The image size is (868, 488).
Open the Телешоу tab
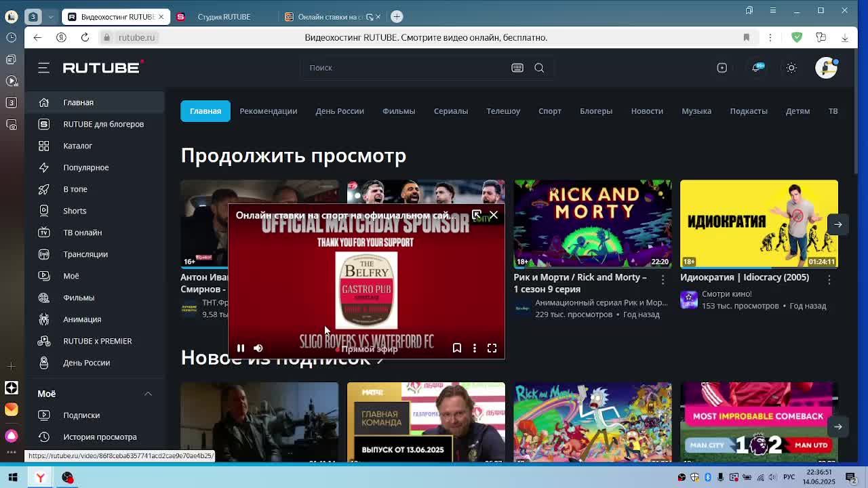503,111
